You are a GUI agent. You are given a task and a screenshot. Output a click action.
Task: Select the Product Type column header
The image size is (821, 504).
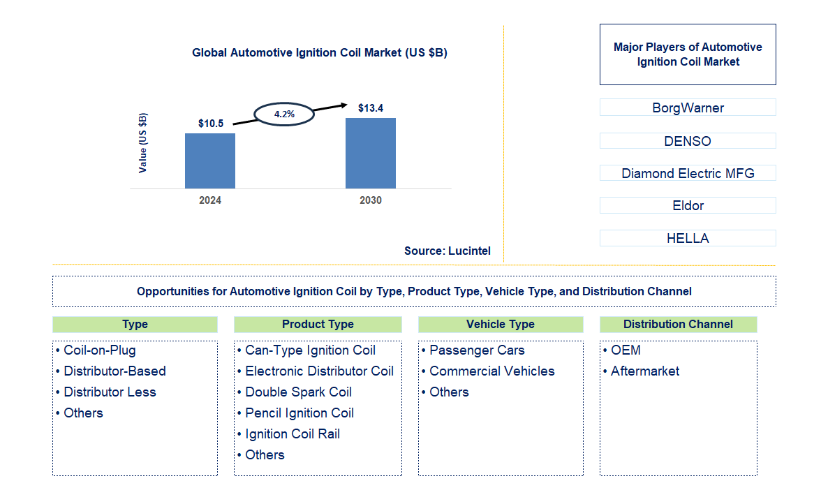coord(318,324)
